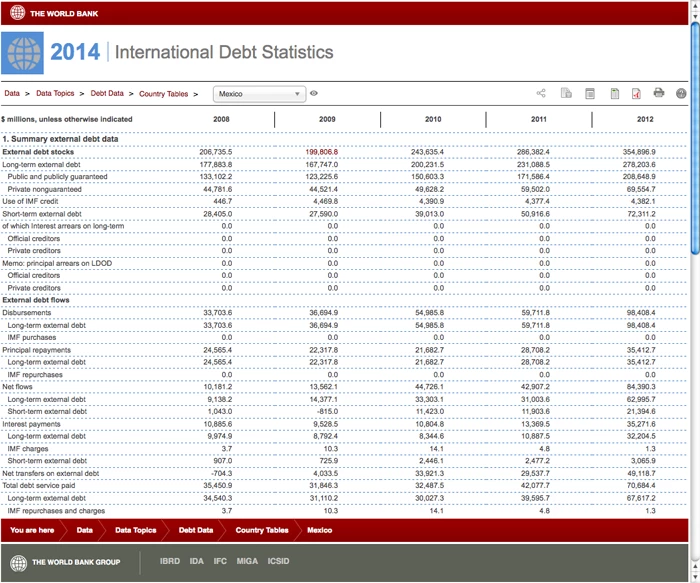Select Data Topics in the bottom red bar
This screenshot has height=583, width=700.
[x=136, y=530]
